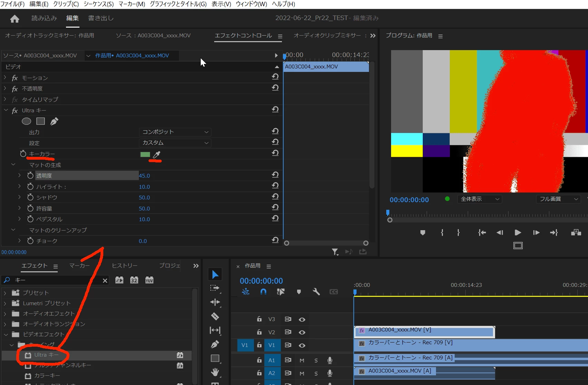
Task: Open the ファイル(F) menu
Action: (x=13, y=4)
